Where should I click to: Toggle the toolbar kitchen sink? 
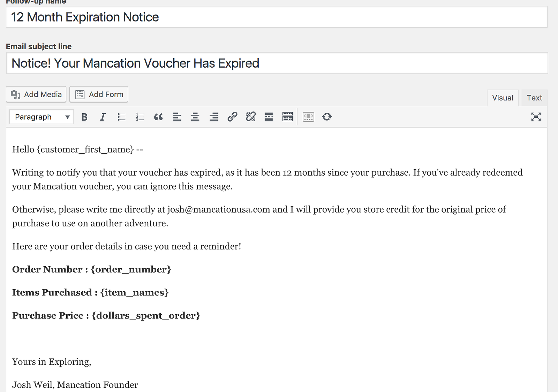coord(288,117)
